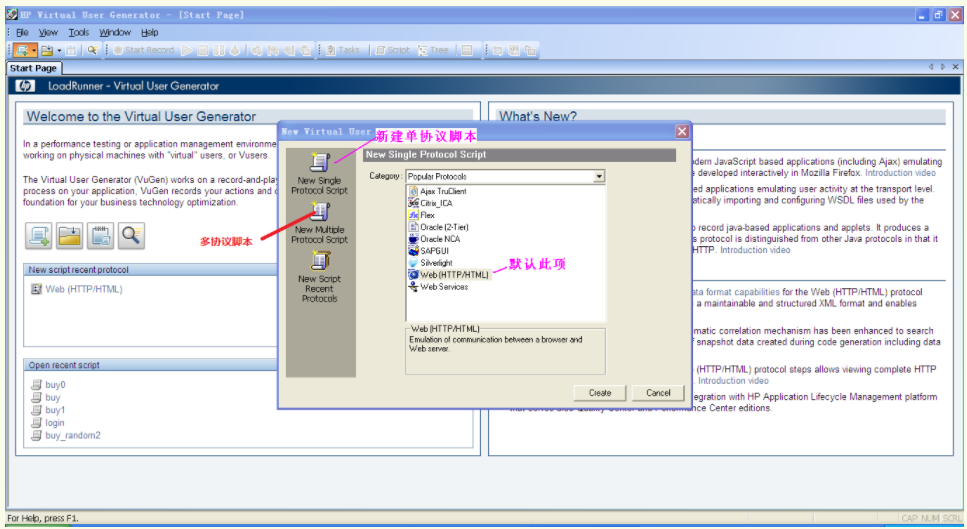Close the Start Page document tab
Screen dimensions: 967x529
coord(955,67)
